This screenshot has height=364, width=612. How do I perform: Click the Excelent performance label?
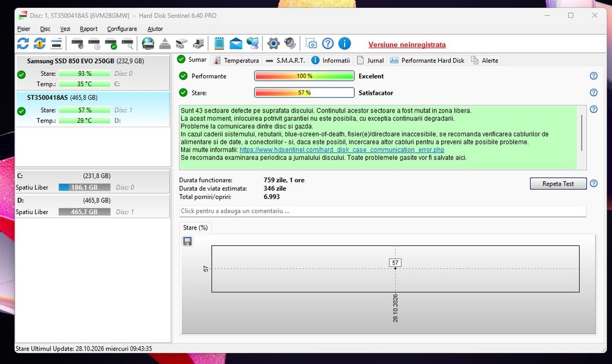[371, 76]
